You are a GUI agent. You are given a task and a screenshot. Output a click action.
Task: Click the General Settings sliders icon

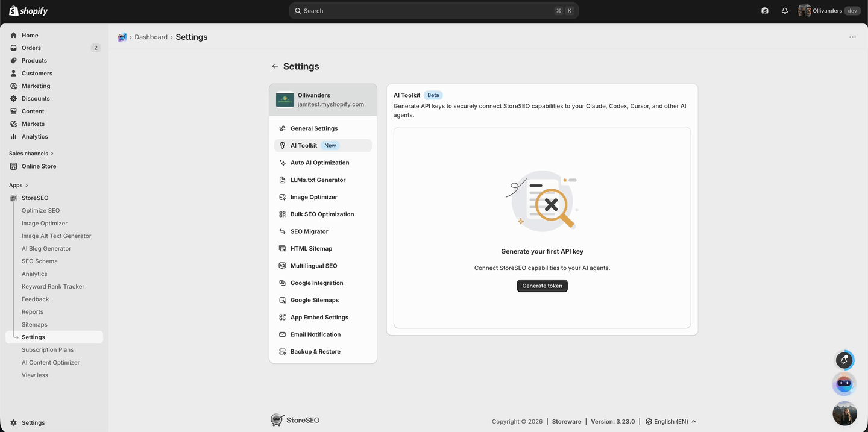click(283, 128)
